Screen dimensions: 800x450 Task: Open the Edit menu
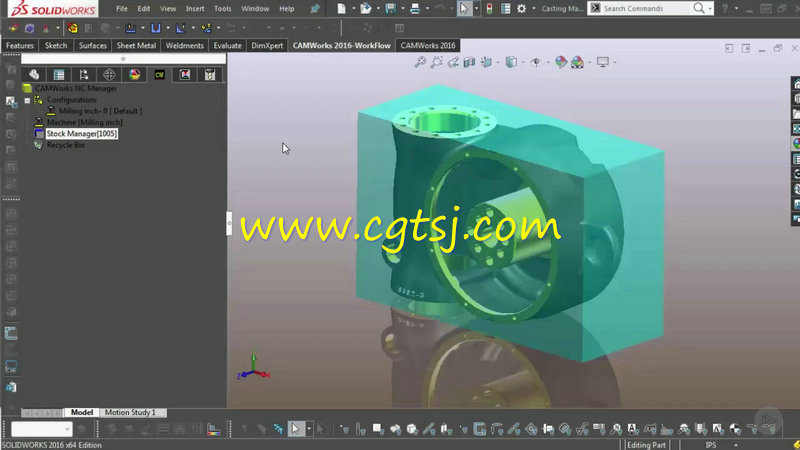[x=144, y=9]
